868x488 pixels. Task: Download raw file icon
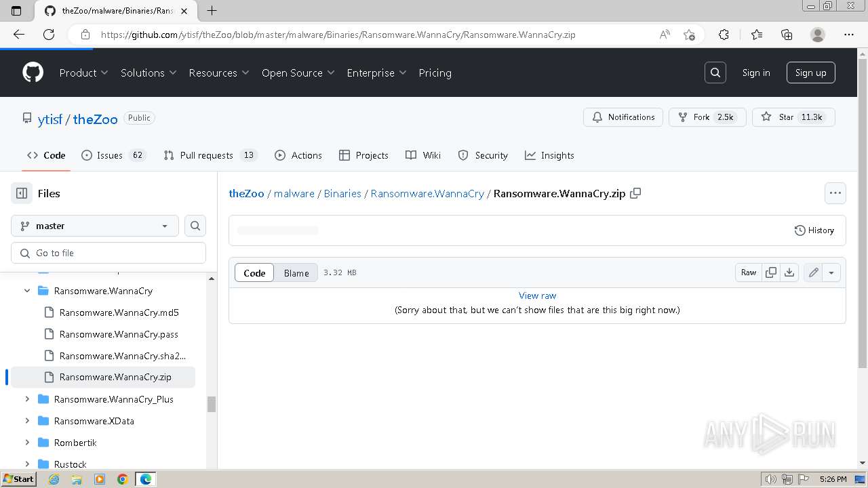click(789, 272)
